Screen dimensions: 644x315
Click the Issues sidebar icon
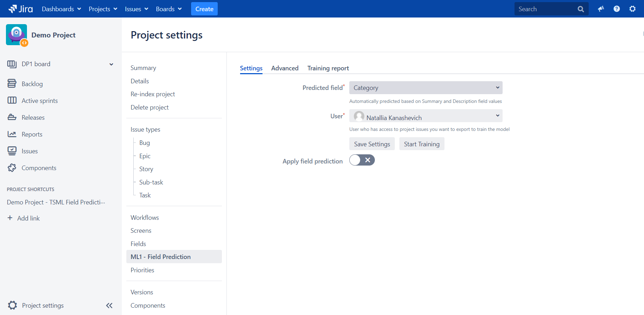tap(12, 151)
